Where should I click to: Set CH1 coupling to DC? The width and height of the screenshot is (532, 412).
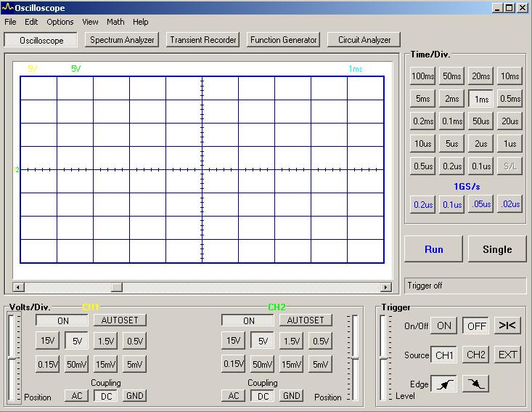(x=106, y=396)
